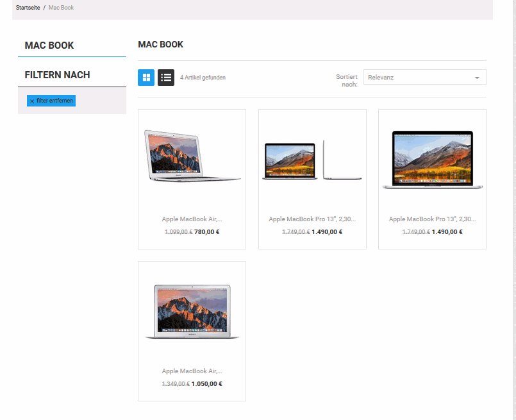Open the MacBook Pro image showing side view
Viewport: 516px width, 420px height.
pos(312,161)
